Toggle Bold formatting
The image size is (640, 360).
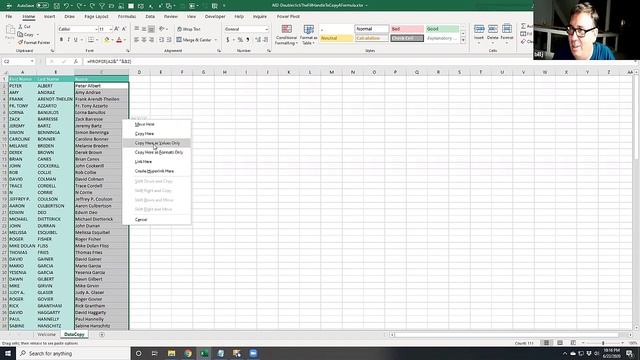[61, 40]
